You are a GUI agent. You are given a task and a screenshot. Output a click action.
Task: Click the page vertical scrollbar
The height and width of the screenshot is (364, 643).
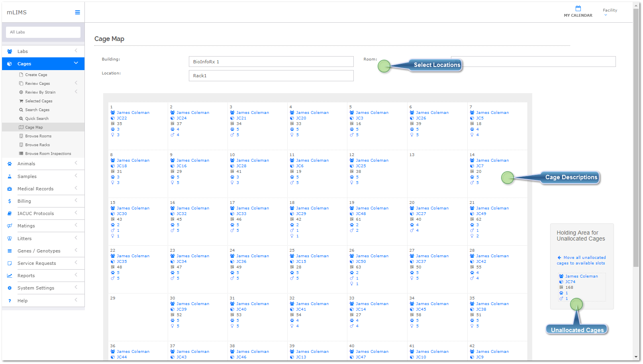pos(636,137)
